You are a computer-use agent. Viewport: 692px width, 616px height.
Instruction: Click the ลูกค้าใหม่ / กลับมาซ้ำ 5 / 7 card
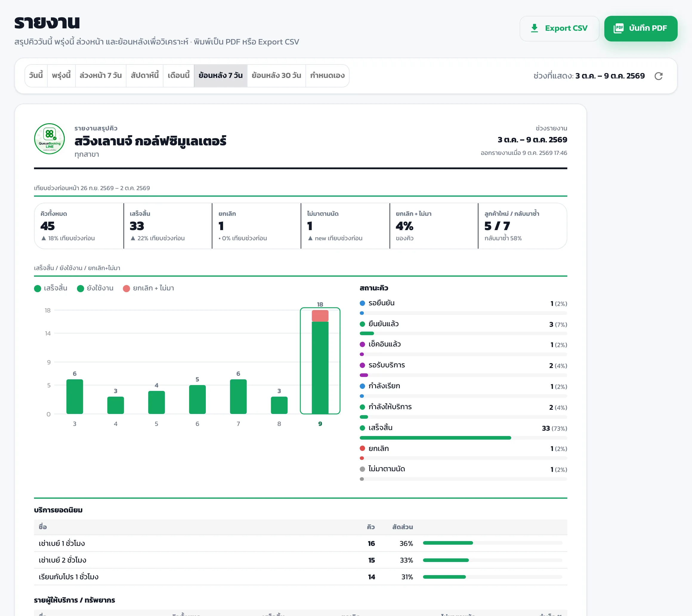click(522, 226)
